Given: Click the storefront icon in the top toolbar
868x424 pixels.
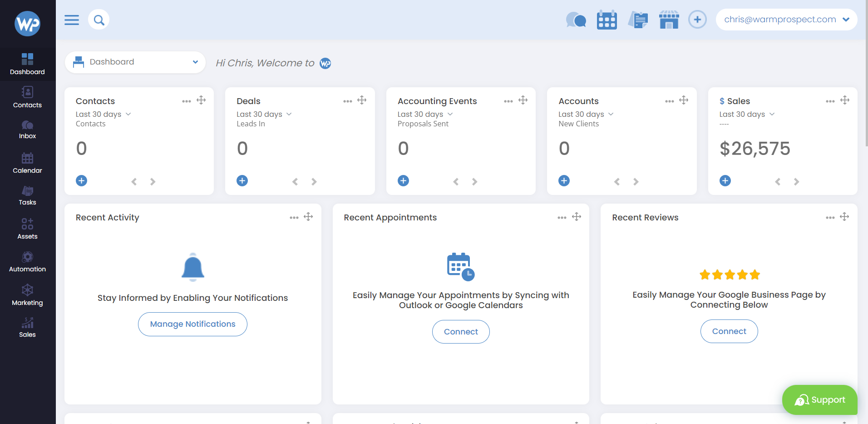Looking at the screenshot, I should (x=669, y=20).
